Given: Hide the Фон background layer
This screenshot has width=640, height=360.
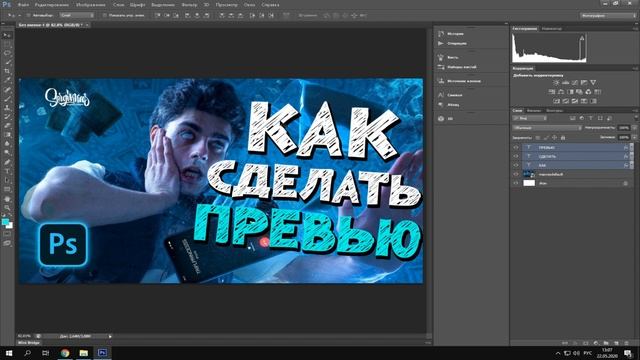Looking at the screenshot, I should click(x=516, y=183).
